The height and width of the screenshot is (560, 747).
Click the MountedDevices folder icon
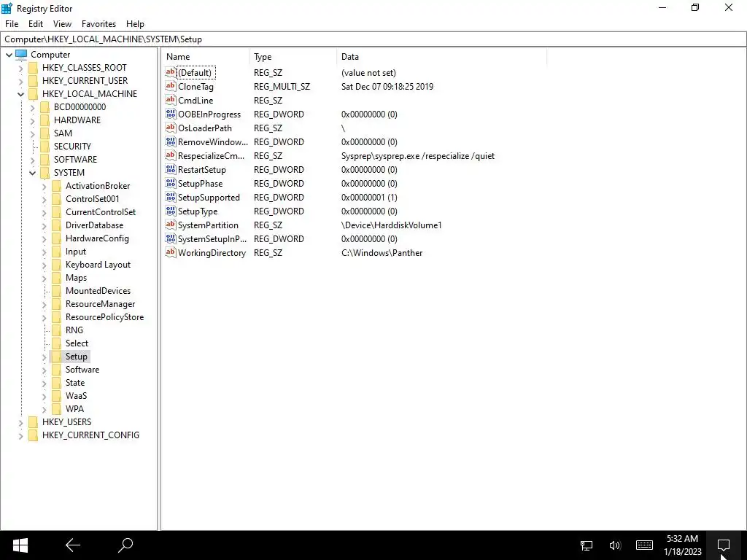tap(57, 290)
